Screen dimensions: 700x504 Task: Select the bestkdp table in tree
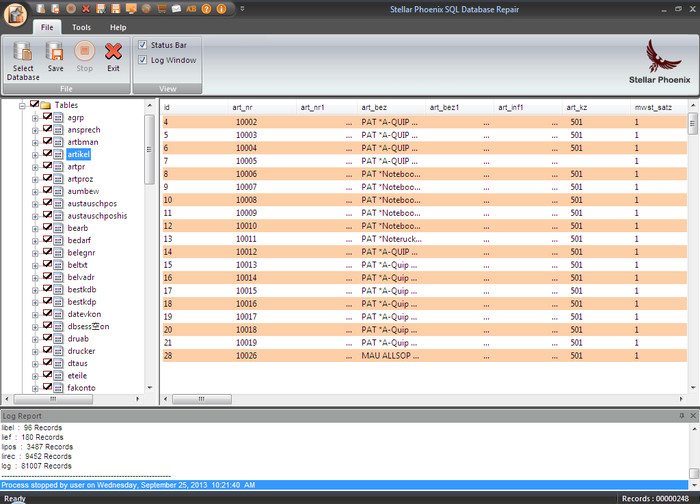(82, 302)
